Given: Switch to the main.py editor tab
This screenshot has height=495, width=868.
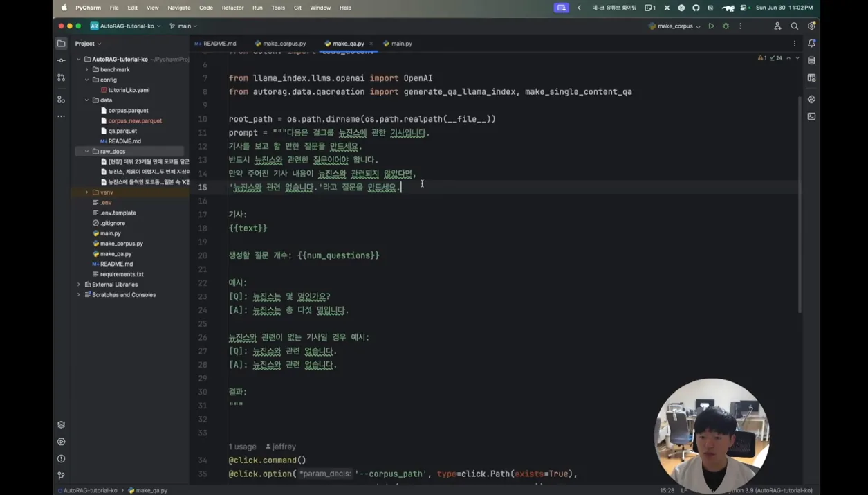Looking at the screenshot, I should coord(398,44).
